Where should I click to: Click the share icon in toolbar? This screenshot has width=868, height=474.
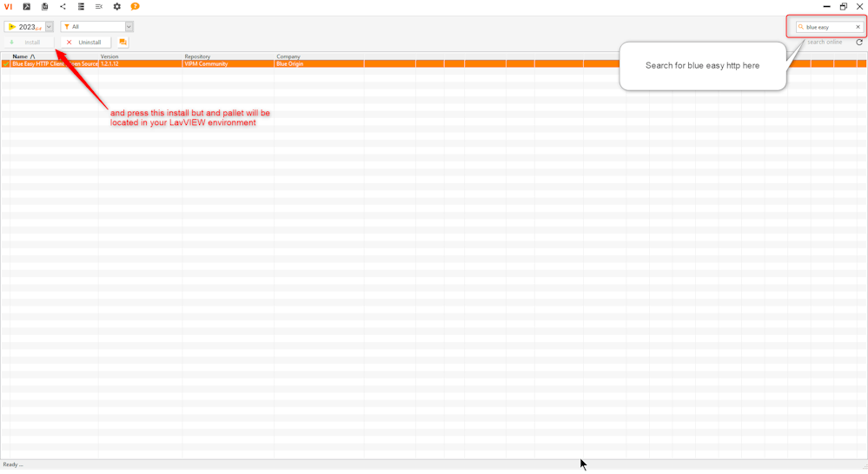coord(63,7)
